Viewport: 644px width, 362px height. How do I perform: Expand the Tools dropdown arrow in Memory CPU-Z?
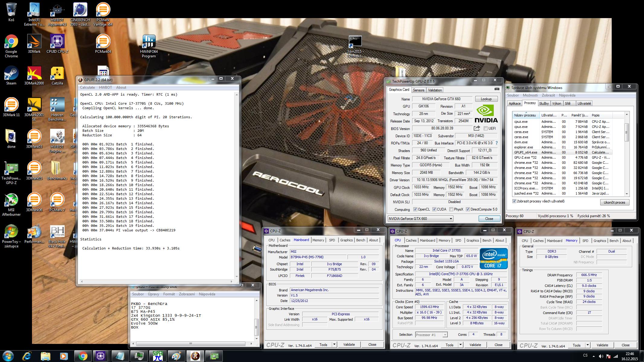click(x=588, y=345)
